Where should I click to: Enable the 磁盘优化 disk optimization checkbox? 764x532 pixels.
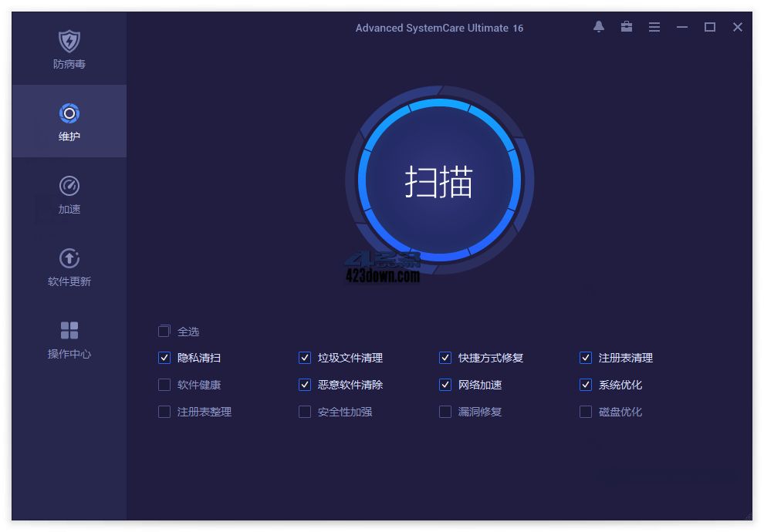click(x=585, y=412)
